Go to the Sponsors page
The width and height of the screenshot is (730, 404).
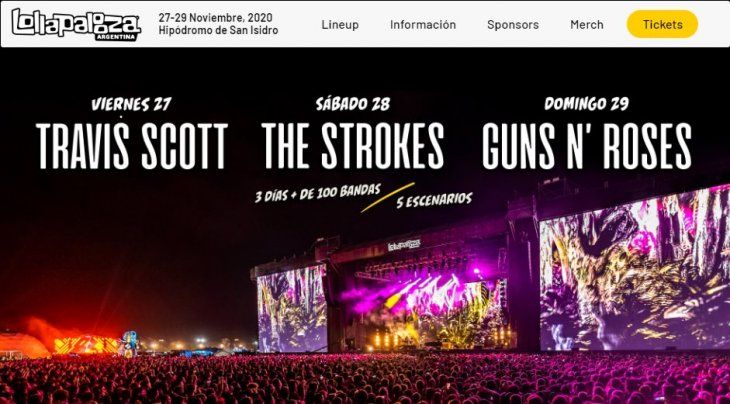click(x=513, y=25)
